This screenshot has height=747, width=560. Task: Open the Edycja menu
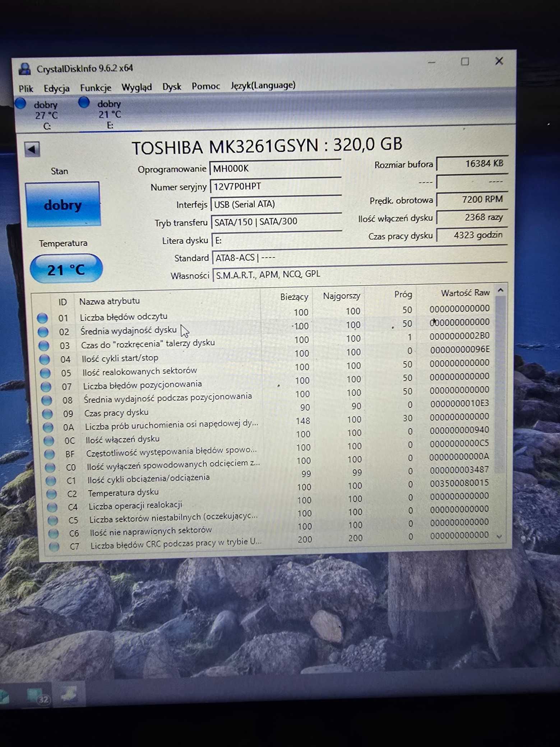[56, 88]
